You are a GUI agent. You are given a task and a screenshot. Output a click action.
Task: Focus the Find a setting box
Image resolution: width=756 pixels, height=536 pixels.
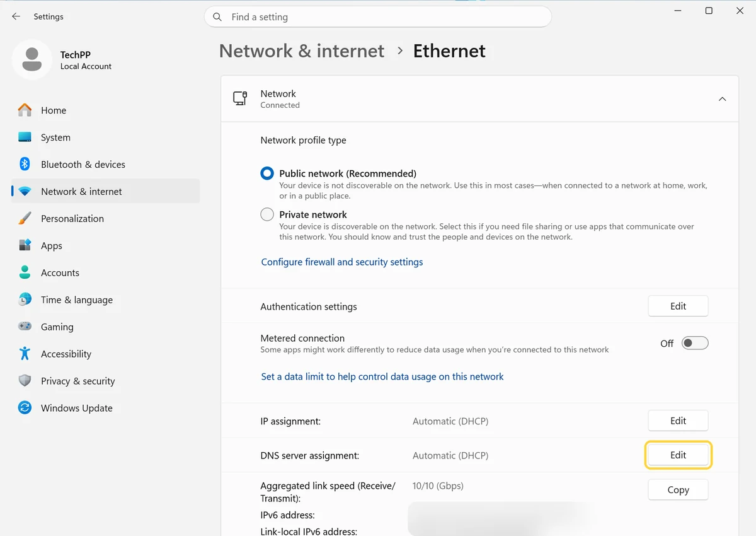coord(378,17)
